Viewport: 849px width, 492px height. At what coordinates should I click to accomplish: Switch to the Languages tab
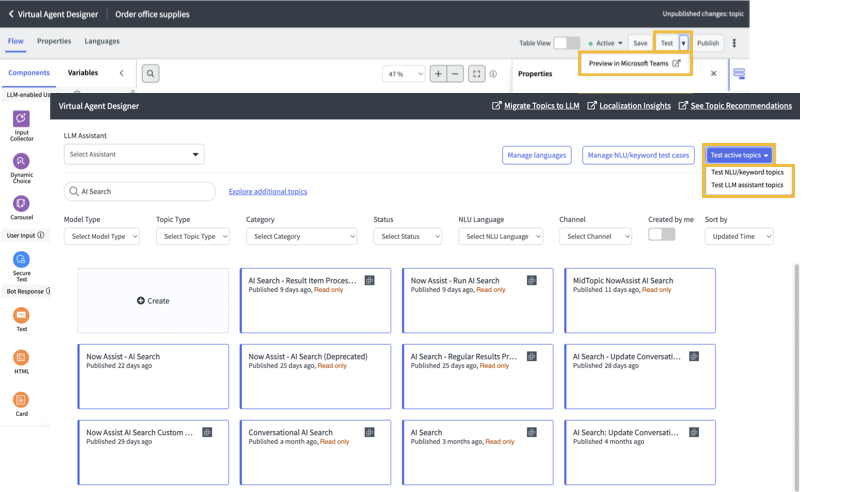(102, 41)
